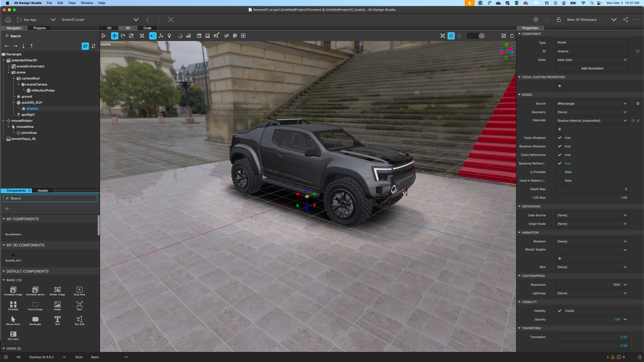
Task: Switch to the Code tab
Action: pos(147,28)
